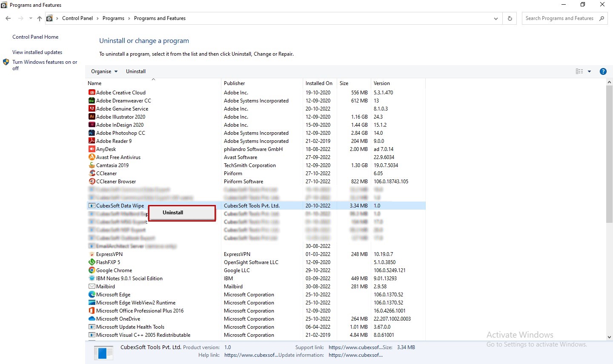613x364 pixels.
Task: Click the Update information URL in details pane
Action: point(355,355)
